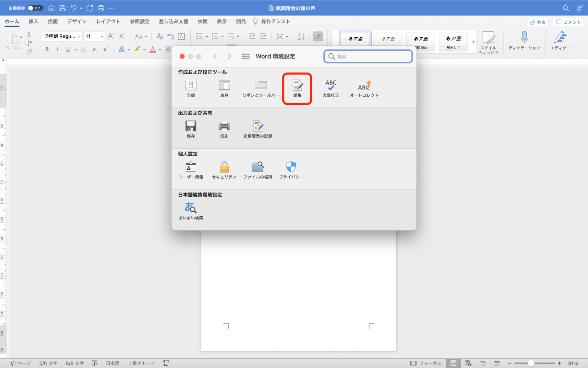Toggle 上書きモード overtype in status bar

click(x=141, y=363)
